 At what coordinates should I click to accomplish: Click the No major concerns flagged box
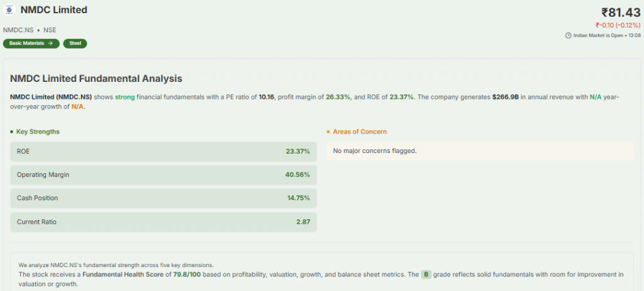480,151
